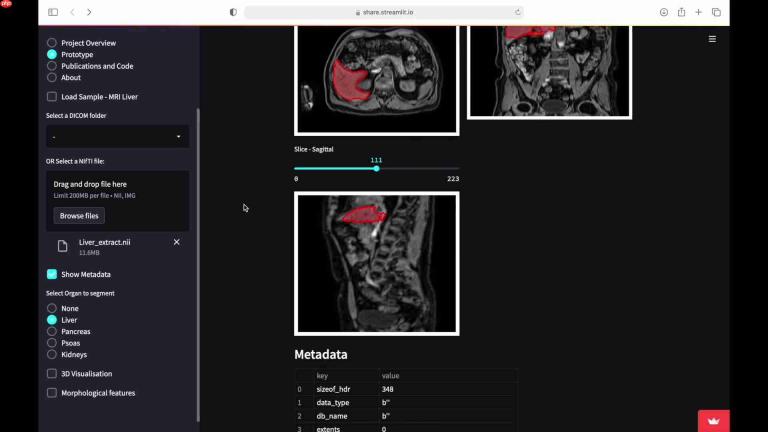Click the file icon next to Liver_extract.nii
Viewport: 768px width, 432px height.
click(62, 246)
